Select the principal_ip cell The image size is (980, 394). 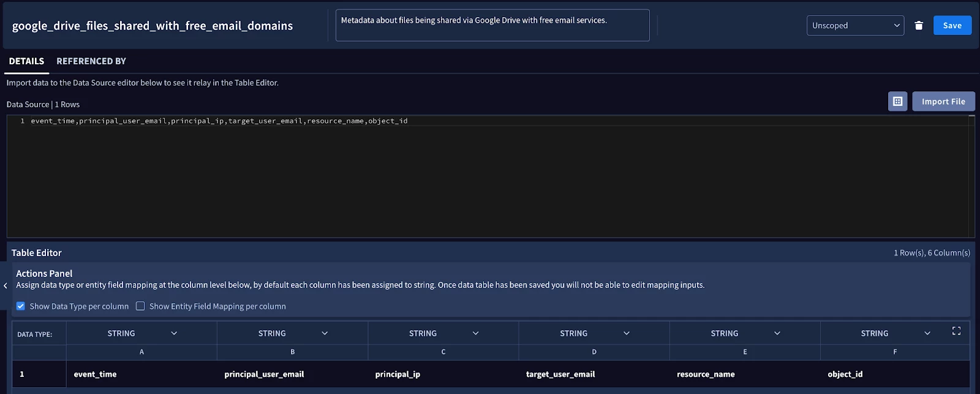pos(443,374)
